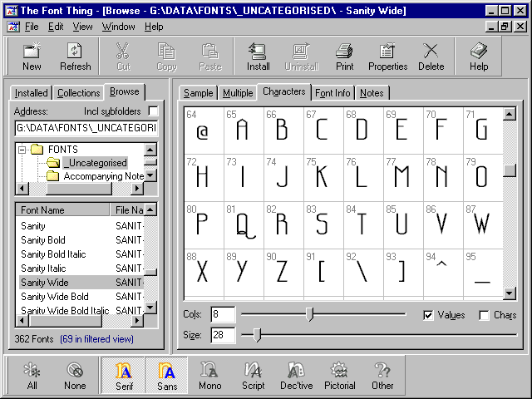
Task: Select the character cell 81 Q
Action: pyautogui.click(x=244, y=225)
